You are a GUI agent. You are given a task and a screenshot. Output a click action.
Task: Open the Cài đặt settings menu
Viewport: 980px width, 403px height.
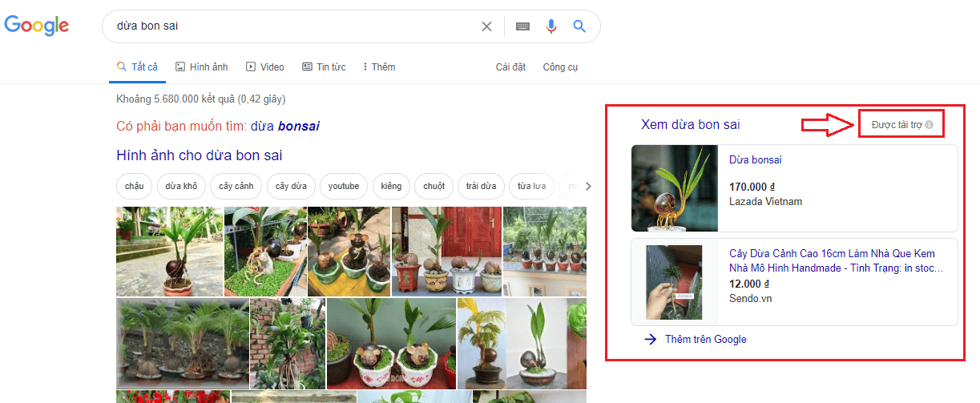coord(510,67)
